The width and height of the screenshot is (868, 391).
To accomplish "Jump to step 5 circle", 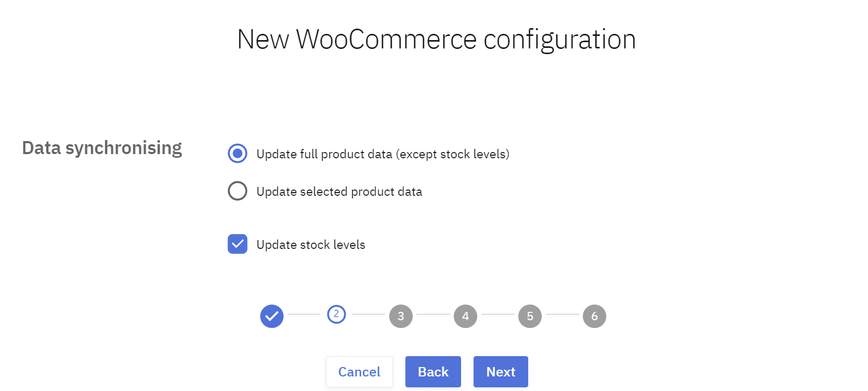I will (530, 316).
